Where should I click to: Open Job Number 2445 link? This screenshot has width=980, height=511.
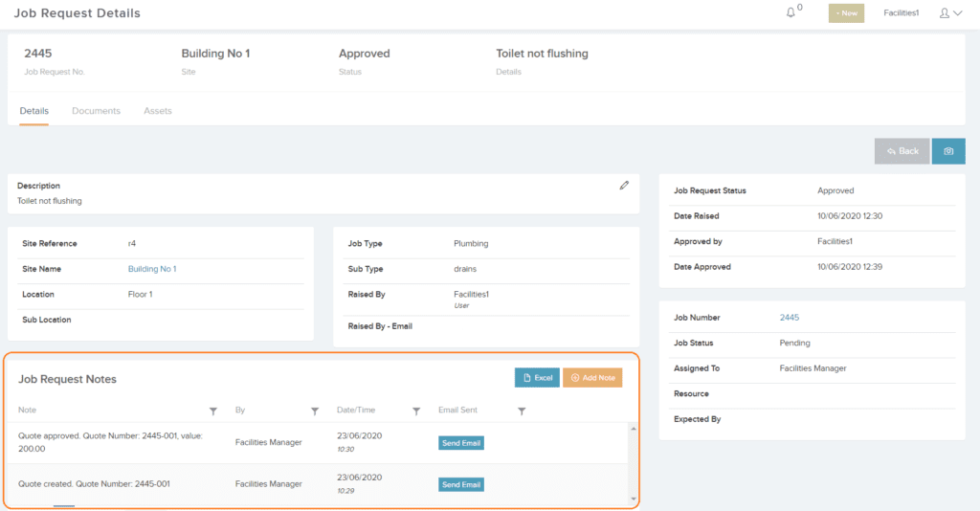tap(790, 318)
